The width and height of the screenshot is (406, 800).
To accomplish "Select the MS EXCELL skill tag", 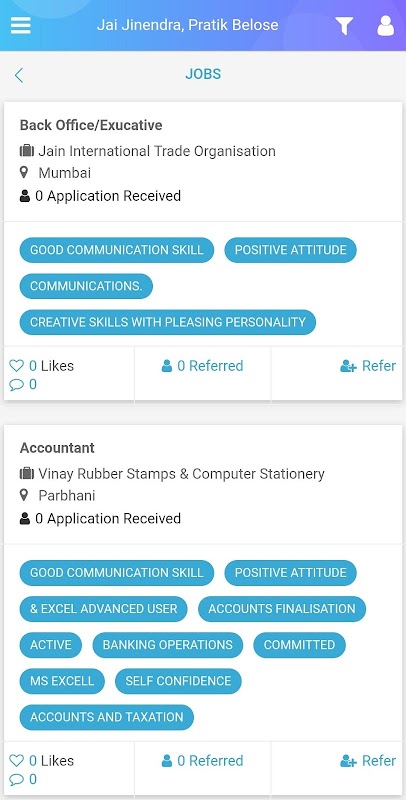I will (62, 681).
